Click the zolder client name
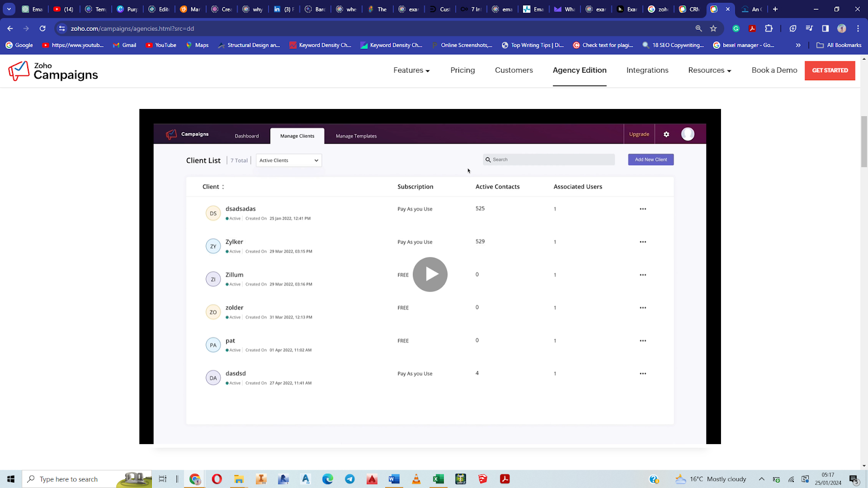 [x=234, y=307]
